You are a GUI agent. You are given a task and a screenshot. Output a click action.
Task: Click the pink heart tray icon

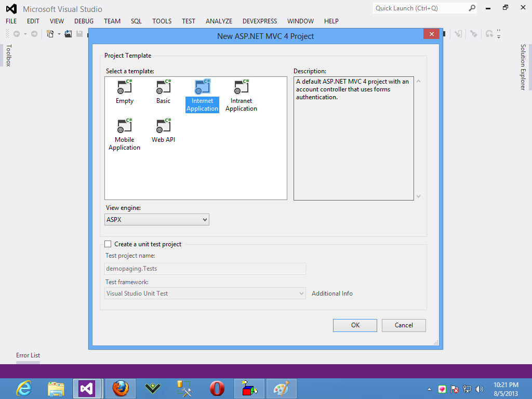pos(442,389)
